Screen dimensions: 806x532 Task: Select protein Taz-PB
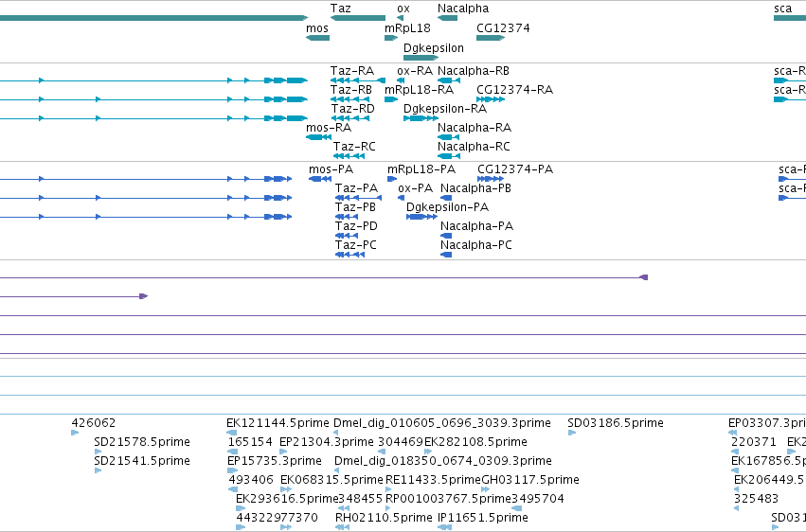(x=356, y=207)
